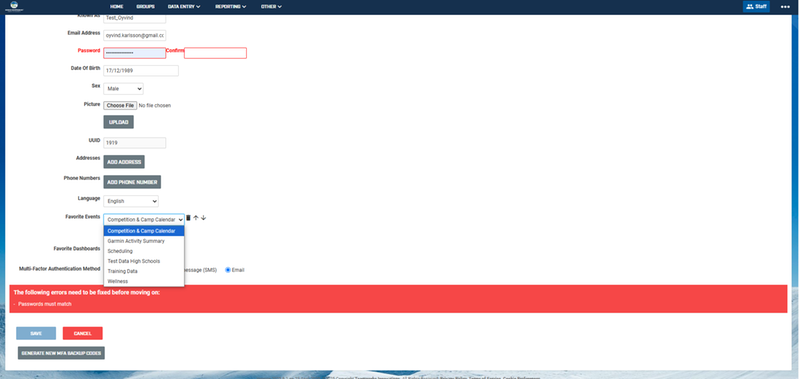Open the Sex dropdown showing Male
799x379 pixels.
pos(123,89)
